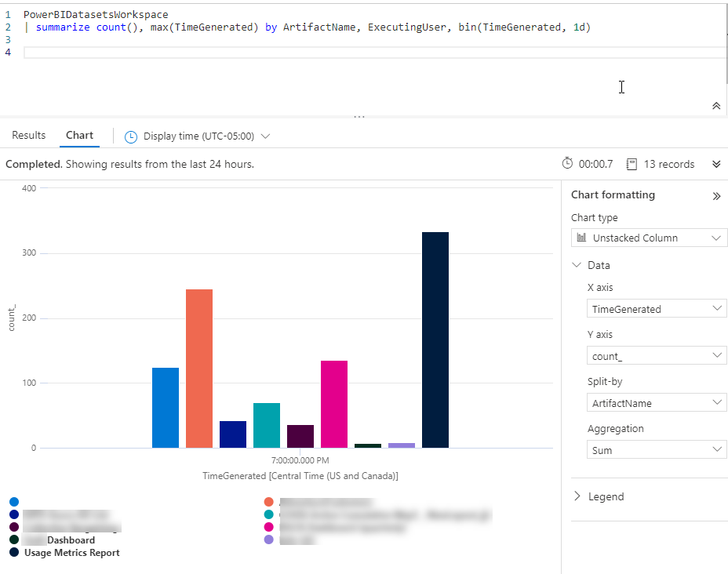Image resolution: width=728 pixels, height=574 pixels.
Task: Open the Chart type Unstacked Column dropdown
Action: [x=649, y=238]
